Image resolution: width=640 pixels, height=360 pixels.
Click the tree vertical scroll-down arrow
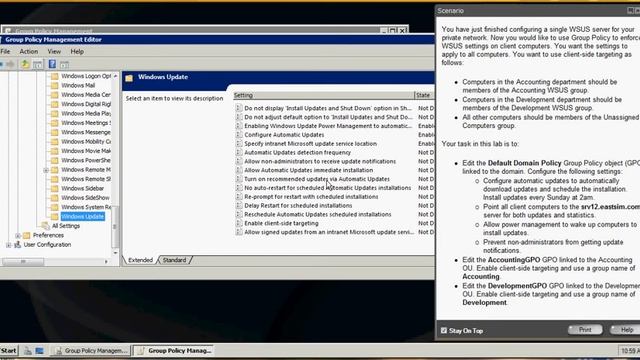tap(116, 253)
